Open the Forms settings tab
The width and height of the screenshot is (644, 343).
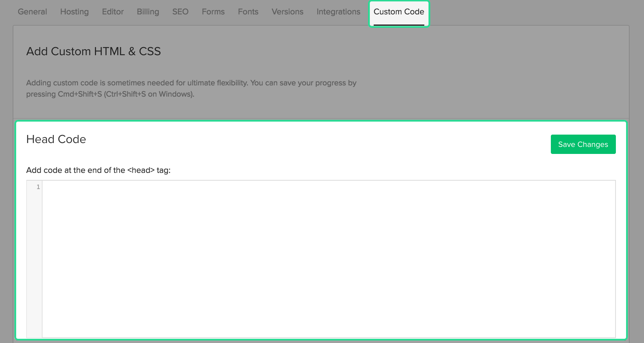tap(213, 12)
